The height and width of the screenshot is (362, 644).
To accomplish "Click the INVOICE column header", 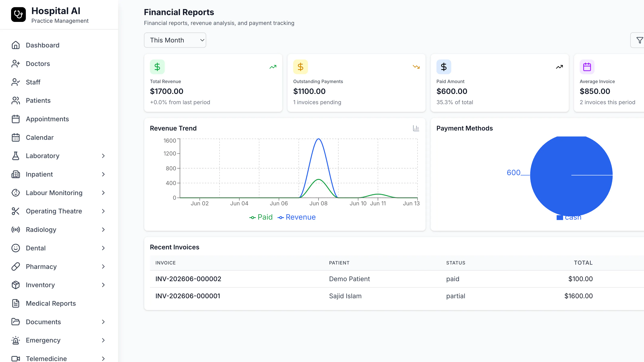I will point(165,263).
